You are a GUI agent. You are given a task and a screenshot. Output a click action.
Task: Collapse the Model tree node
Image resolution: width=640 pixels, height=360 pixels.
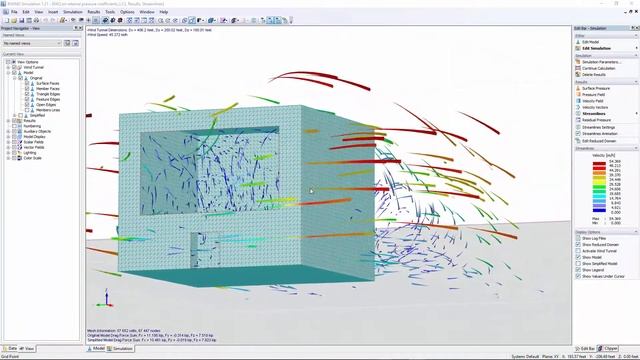[8, 73]
